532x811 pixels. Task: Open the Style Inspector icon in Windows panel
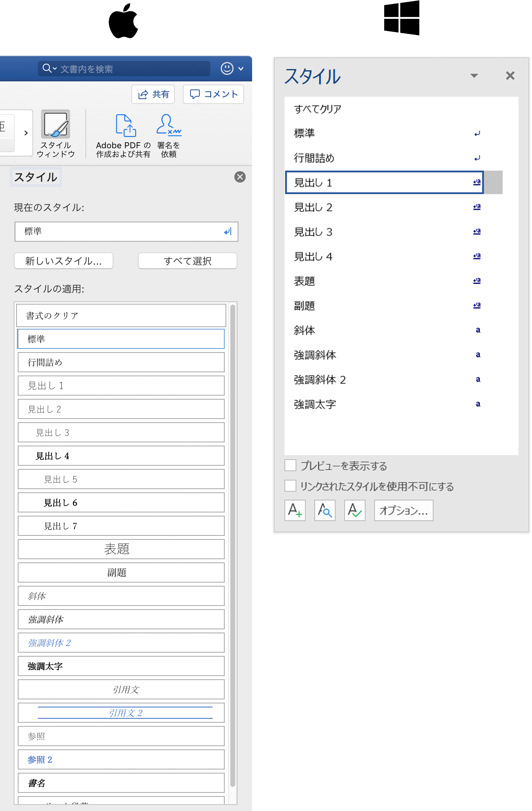tap(325, 510)
